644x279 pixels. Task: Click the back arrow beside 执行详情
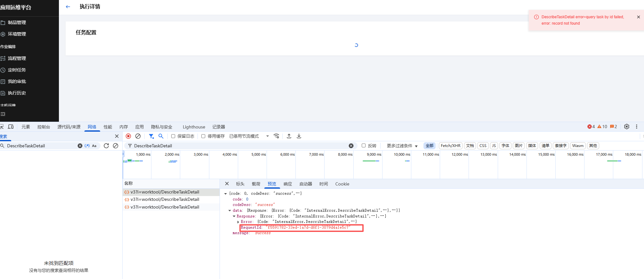(x=68, y=7)
